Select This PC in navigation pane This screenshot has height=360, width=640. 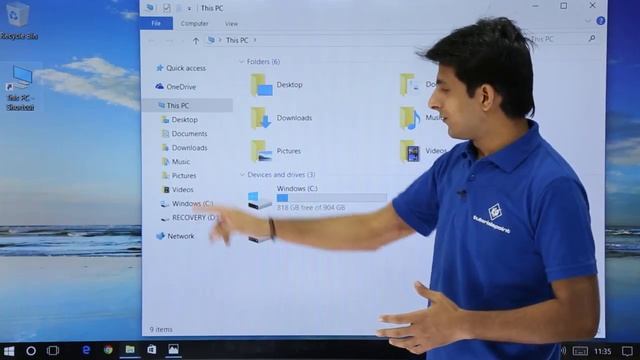tap(188, 105)
